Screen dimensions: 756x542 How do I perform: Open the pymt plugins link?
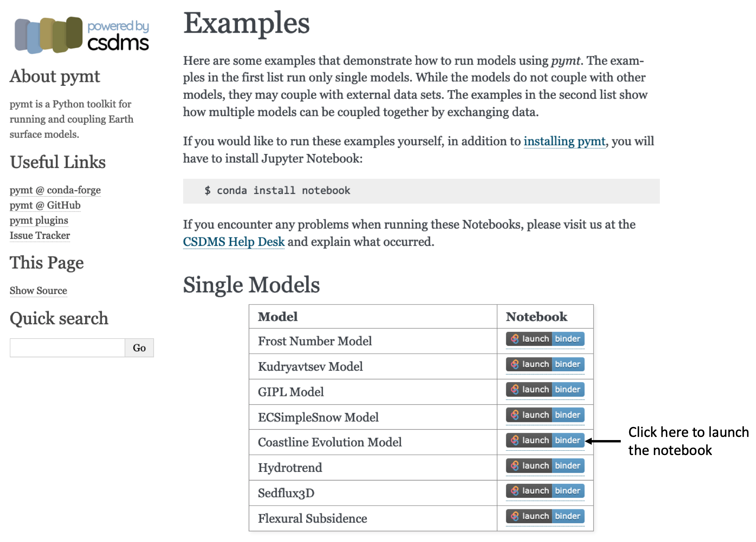[39, 220]
